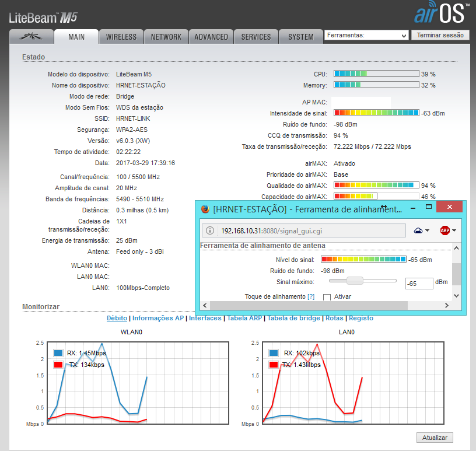Screen dimensions: 476x451
Task: Click the WLAN0 TX red legend swatch
Action: [58, 365]
